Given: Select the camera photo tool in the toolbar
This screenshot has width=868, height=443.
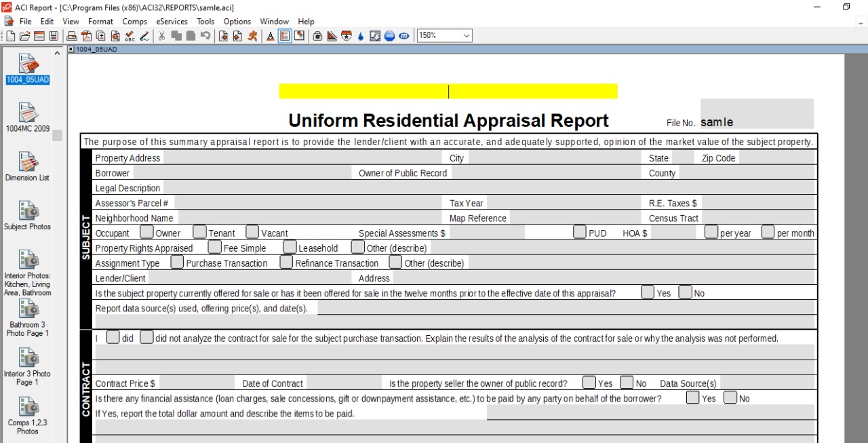Looking at the screenshot, I should pyautogui.click(x=317, y=35).
